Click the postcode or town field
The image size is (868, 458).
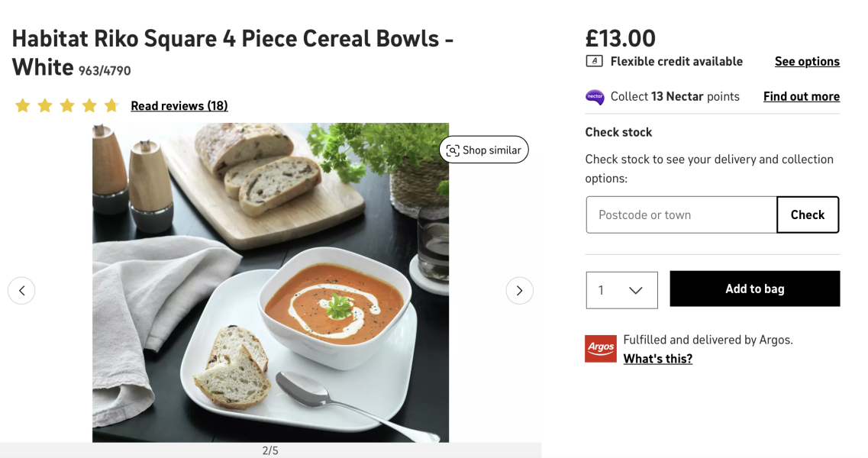click(680, 214)
